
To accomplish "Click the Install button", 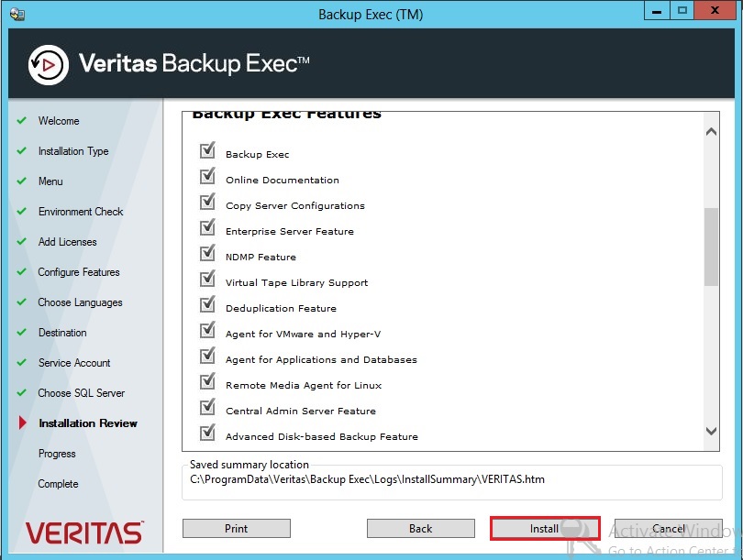I will [x=545, y=528].
